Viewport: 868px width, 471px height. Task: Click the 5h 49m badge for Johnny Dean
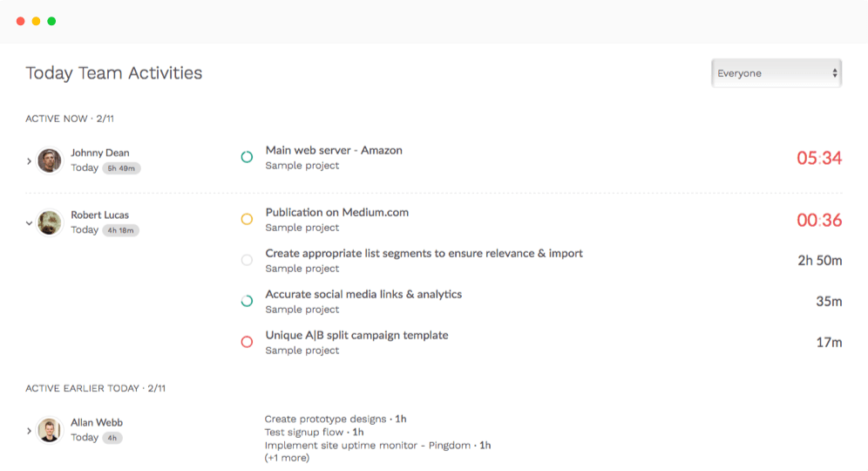click(x=121, y=168)
